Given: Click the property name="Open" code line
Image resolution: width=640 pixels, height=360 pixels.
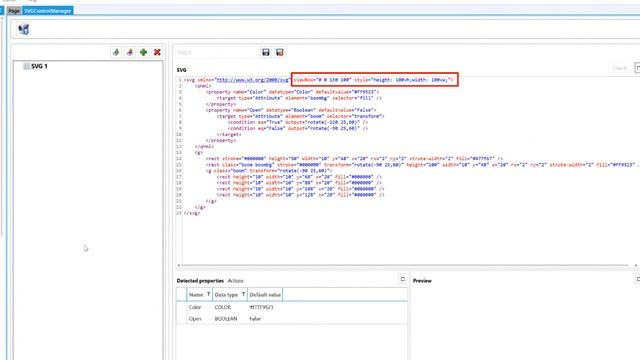Looking at the screenshot, I should 291,110.
